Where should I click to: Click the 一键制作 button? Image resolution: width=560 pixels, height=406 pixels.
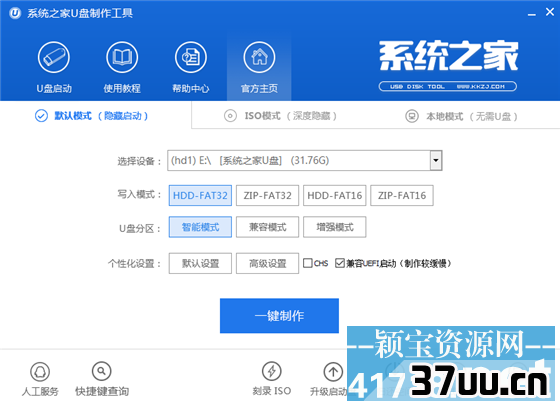click(x=279, y=316)
